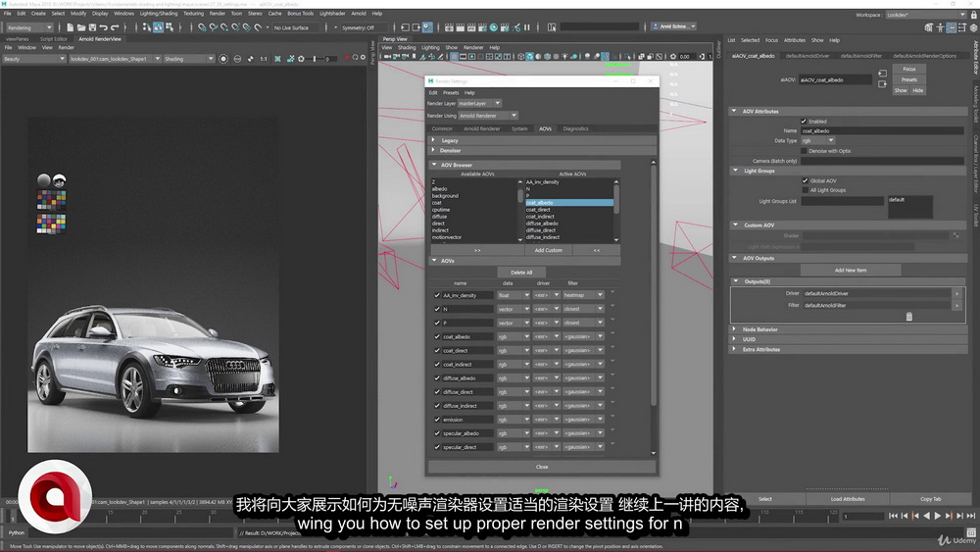Click the Open Scene folder icon
The width and height of the screenshot is (980, 552).
(81, 27)
